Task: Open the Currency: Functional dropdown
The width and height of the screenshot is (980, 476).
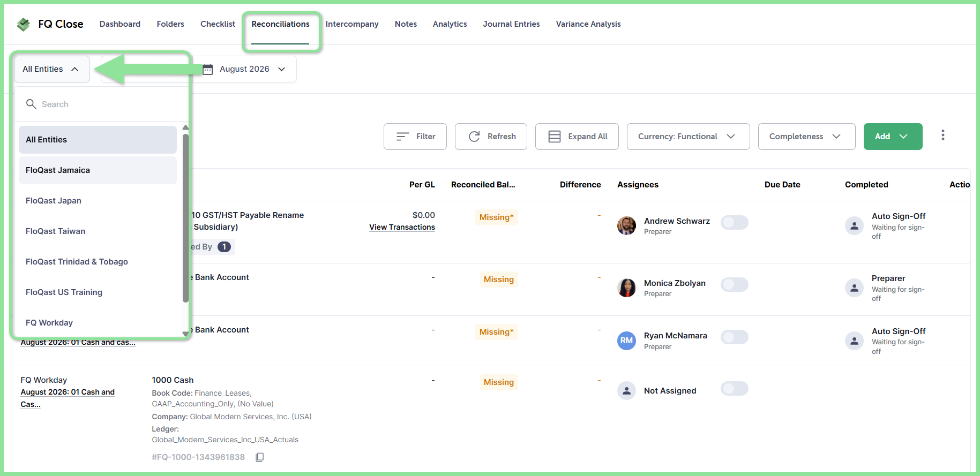Action: (688, 137)
